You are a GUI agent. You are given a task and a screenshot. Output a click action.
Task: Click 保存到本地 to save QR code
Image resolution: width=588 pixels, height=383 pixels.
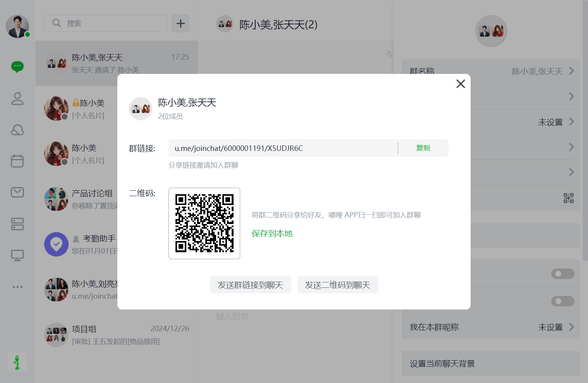(x=272, y=233)
